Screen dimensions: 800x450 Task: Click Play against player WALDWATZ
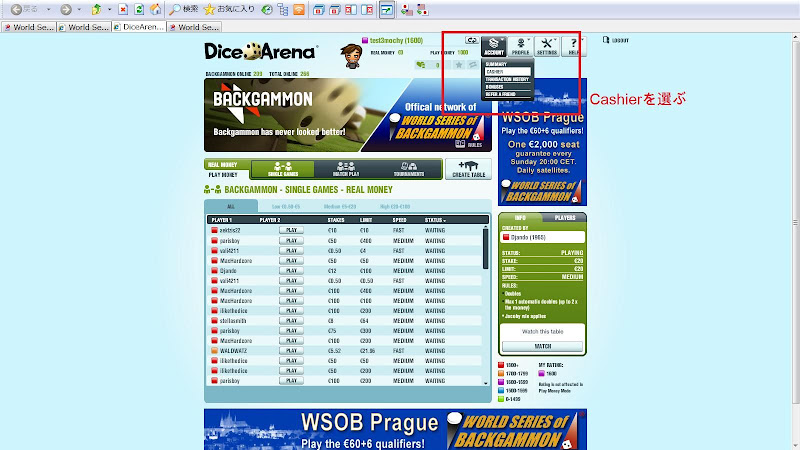pos(291,351)
